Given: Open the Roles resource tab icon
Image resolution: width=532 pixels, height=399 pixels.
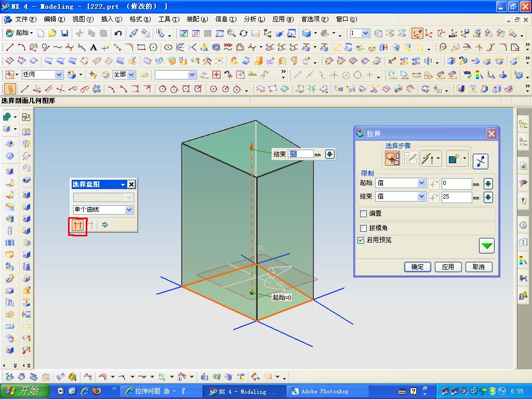Looking at the screenshot, I should [523, 296].
